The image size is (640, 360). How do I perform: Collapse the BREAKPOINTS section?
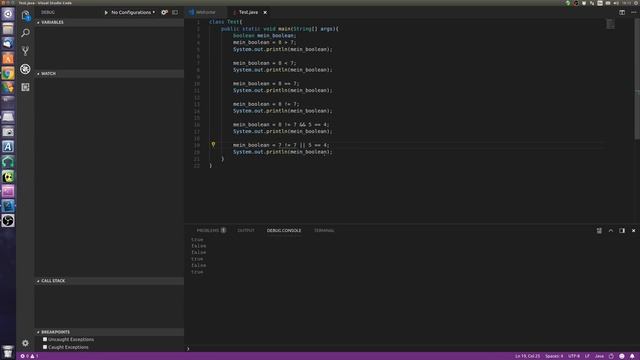pos(109,332)
